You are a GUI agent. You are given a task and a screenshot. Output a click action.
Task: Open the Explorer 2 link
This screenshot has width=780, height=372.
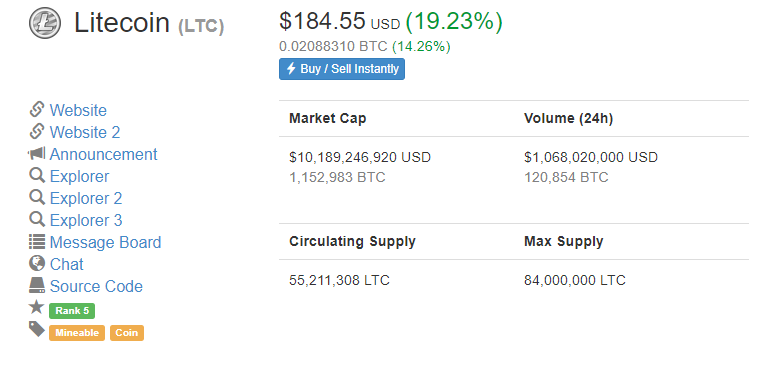coord(86,198)
